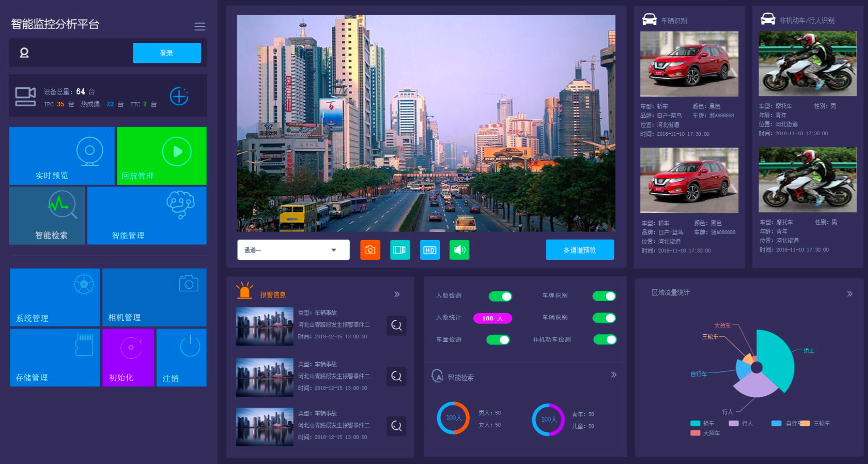Toggle the HD quality icon

click(430, 250)
